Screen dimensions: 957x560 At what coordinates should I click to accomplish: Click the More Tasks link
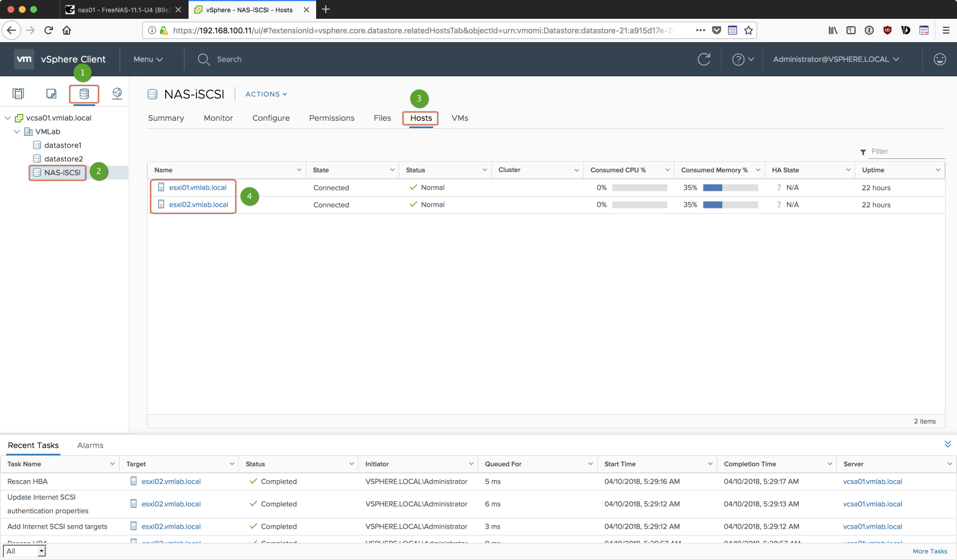tap(930, 551)
